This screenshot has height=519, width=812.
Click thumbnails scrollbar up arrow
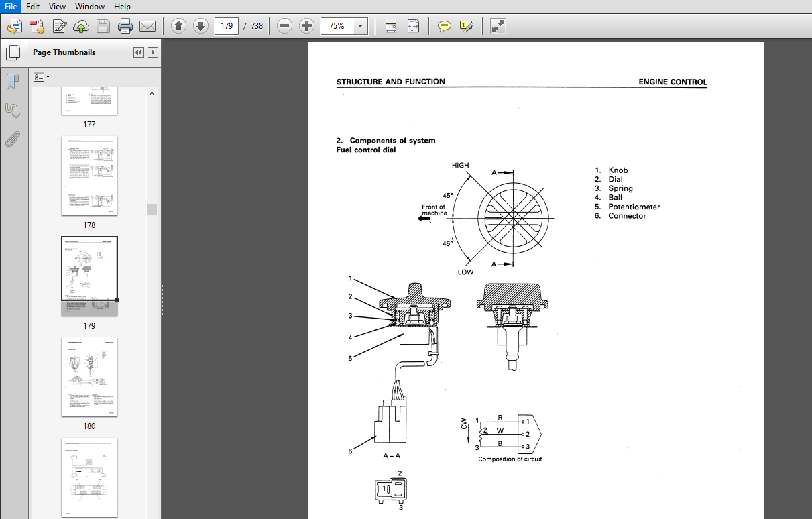click(x=152, y=93)
